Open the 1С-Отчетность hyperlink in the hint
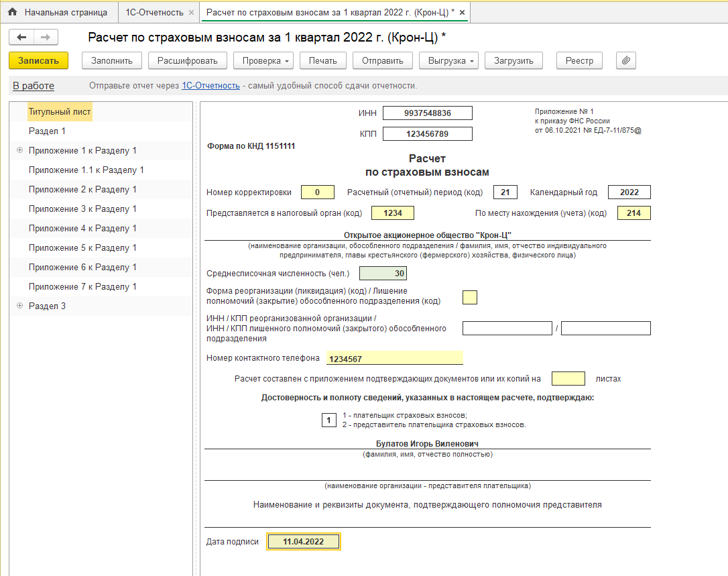The width and height of the screenshot is (728, 576). click(210, 86)
